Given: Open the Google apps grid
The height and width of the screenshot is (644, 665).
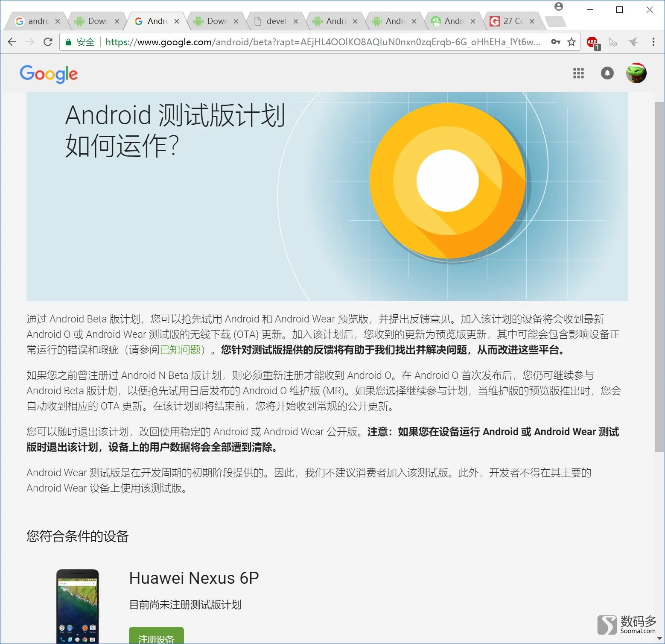Looking at the screenshot, I should click(578, 73).
